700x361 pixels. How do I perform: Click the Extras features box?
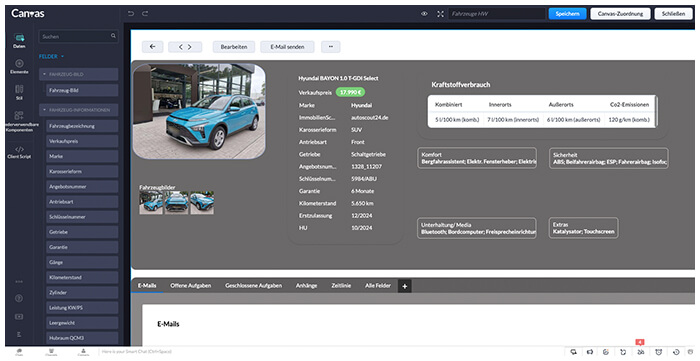[x=583, y=228]
